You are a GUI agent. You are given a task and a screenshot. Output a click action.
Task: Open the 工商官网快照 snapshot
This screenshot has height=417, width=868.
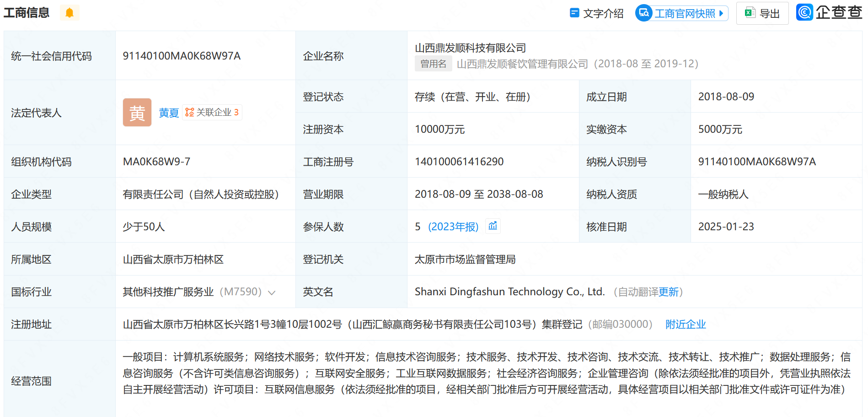click(681, 13)
